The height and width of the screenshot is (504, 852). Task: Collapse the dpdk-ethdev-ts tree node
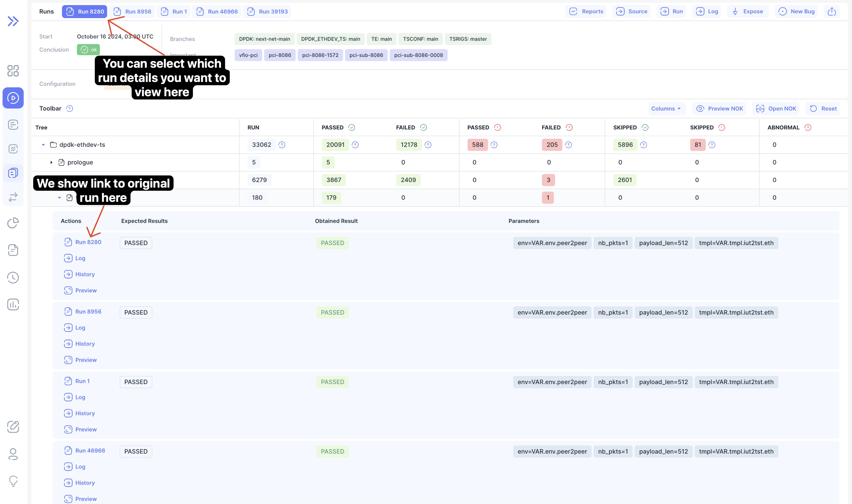pos(43,144)
